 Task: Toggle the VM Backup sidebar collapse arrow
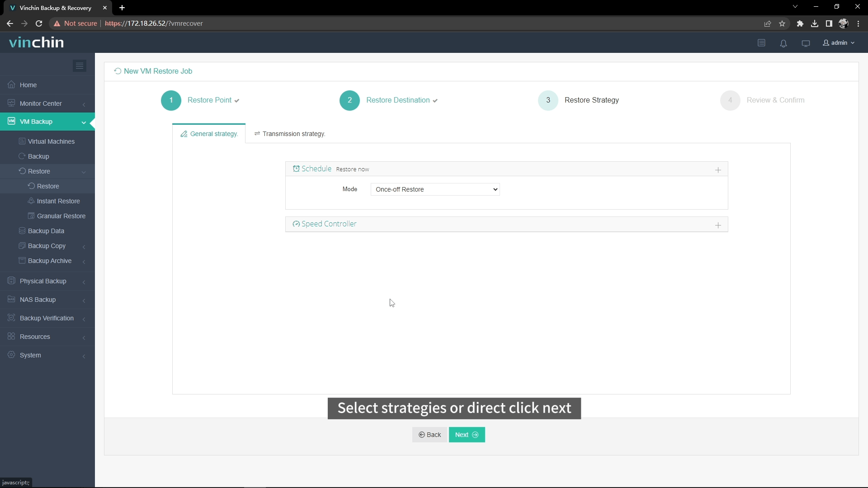point(84,122)
